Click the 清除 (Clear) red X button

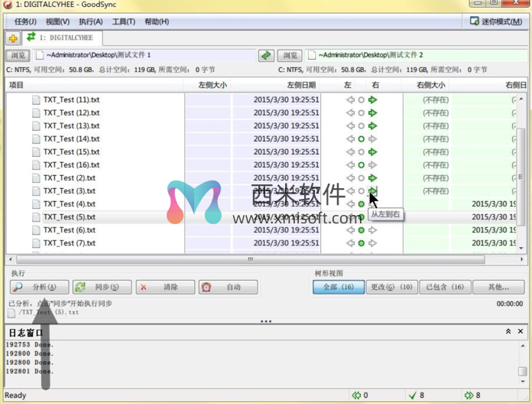[164, 287]
